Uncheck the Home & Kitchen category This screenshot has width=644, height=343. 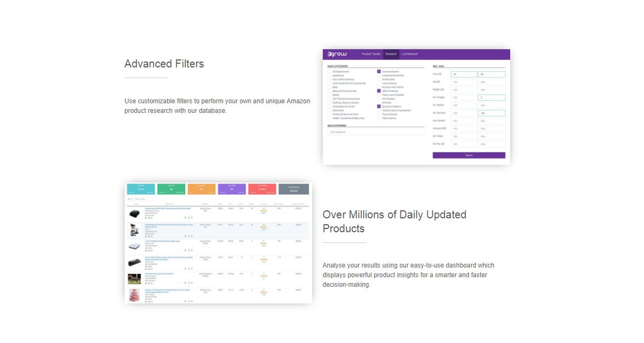379,72
